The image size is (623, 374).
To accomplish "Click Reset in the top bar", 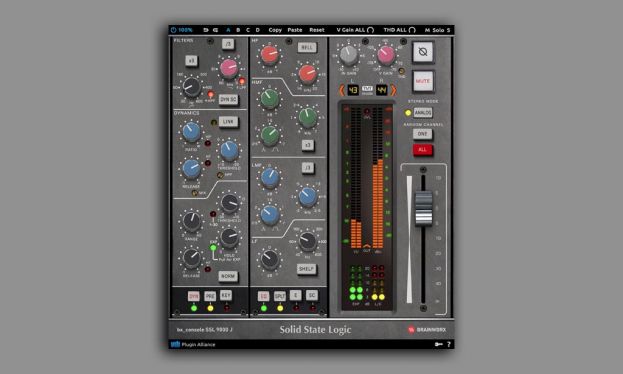I will click(x=317, y=30).
